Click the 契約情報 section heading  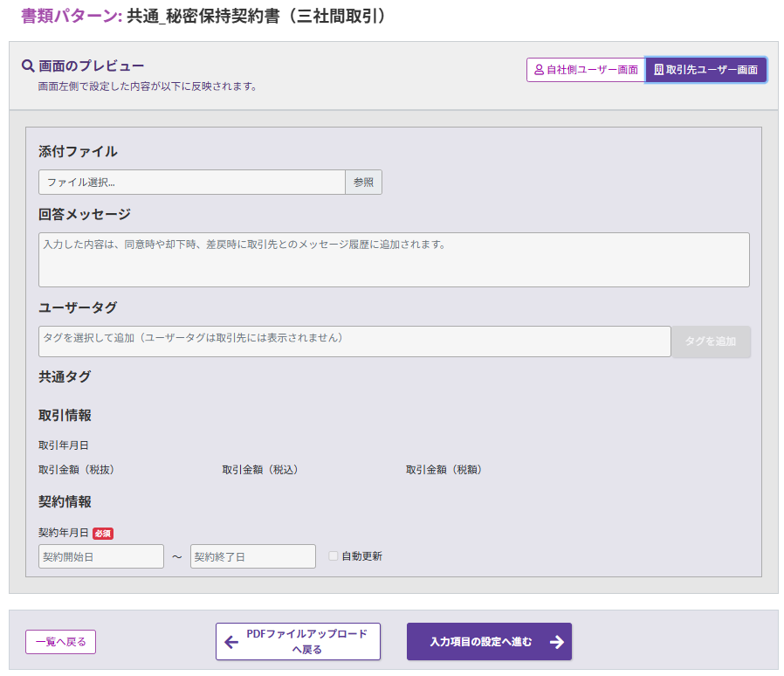pyautogui.click(x=65, y=502)
